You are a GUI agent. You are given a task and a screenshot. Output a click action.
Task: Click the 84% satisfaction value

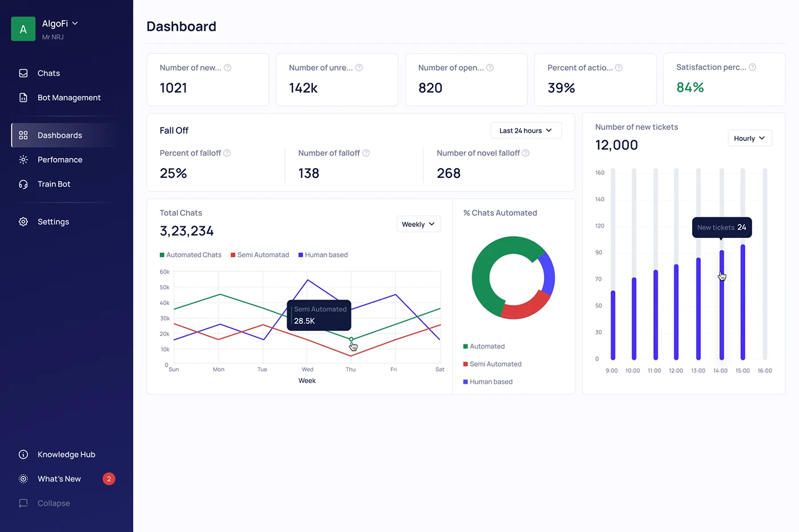click(690, 87)
